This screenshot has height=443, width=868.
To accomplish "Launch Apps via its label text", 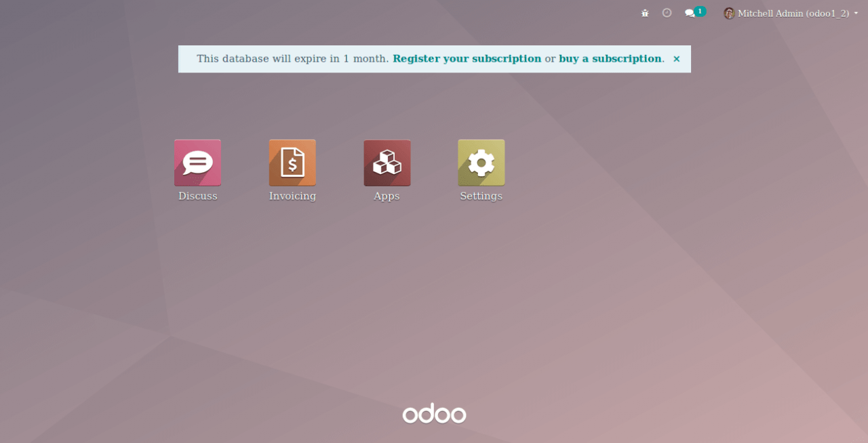I will click(387, 196).
